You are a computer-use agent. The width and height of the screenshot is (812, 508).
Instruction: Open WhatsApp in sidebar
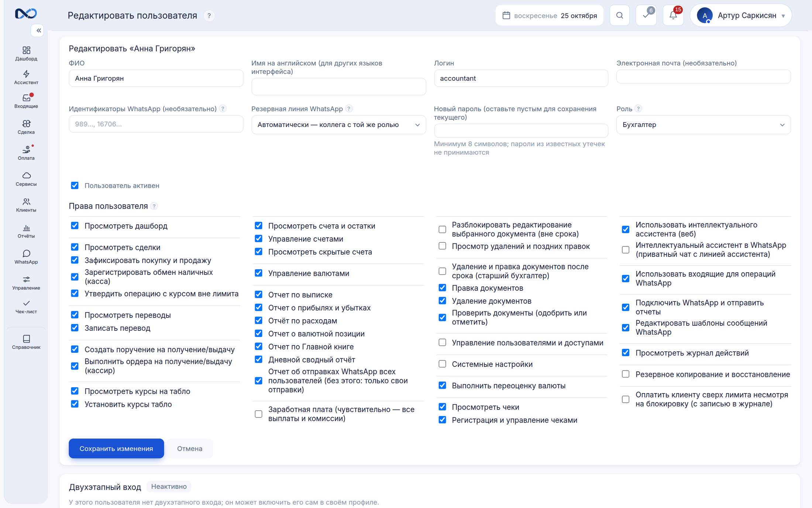[x=26, y=257]
